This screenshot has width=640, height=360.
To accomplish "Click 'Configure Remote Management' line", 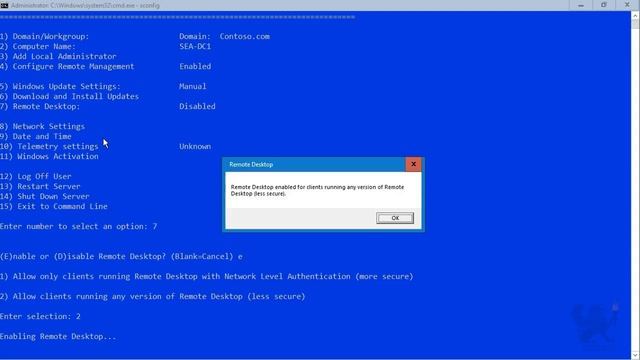I will [67, 66].
